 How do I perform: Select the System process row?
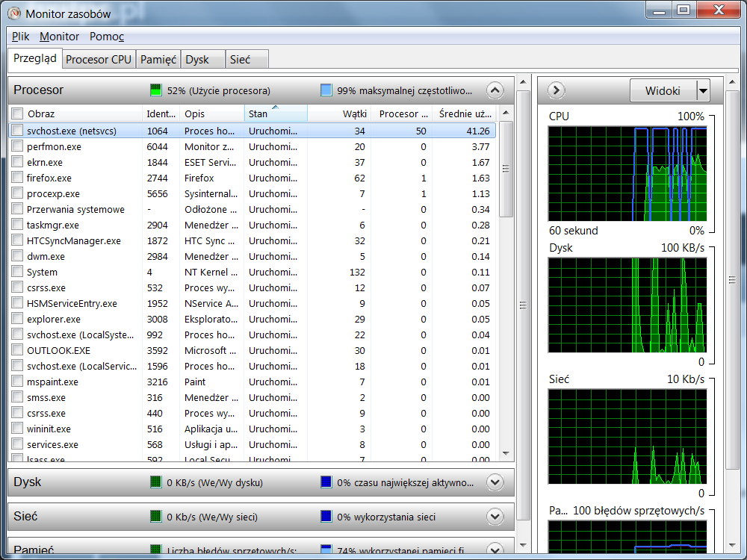pos(252,272)
